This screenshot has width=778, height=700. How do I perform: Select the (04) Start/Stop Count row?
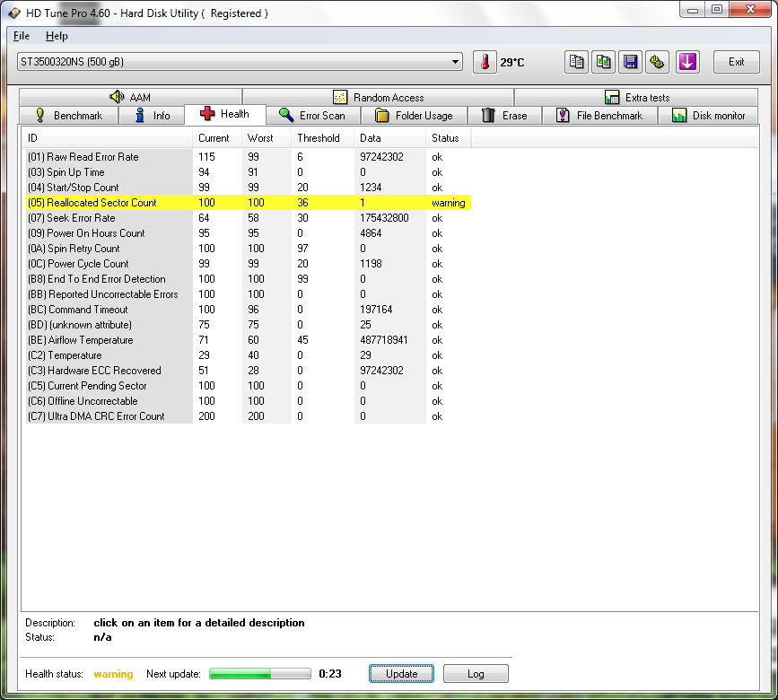click(x=248, y=188)
